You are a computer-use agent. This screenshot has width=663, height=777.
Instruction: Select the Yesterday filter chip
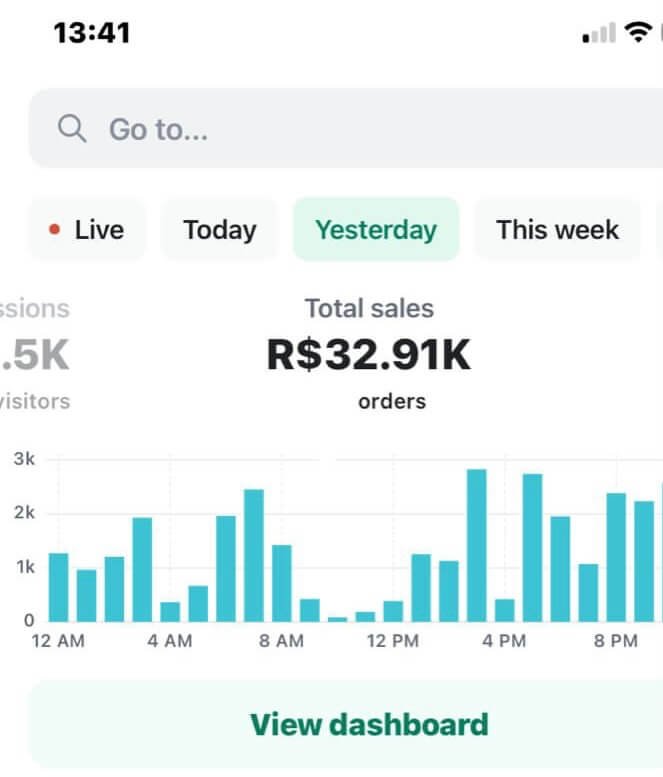(376, 230)
